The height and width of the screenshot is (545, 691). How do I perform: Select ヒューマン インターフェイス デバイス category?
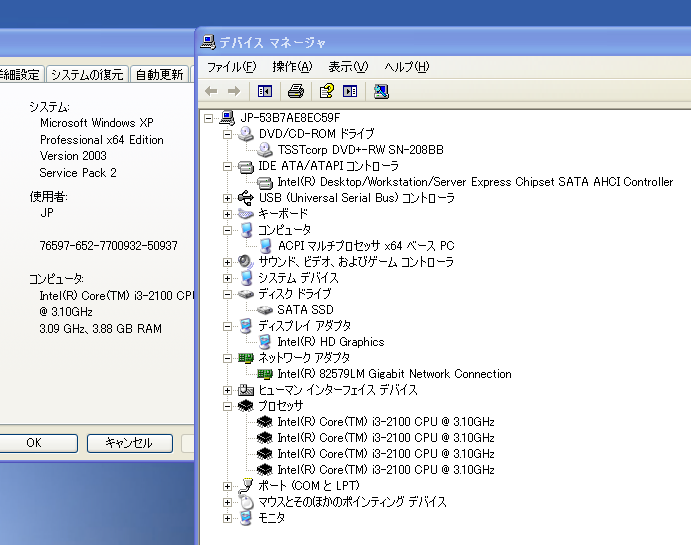pos(338,389)
